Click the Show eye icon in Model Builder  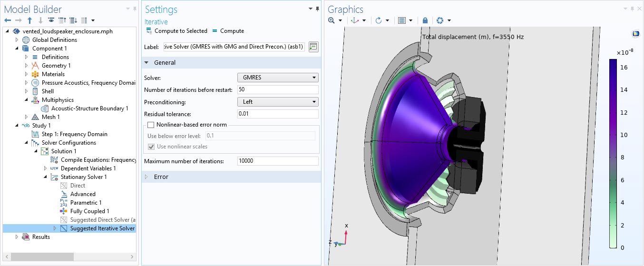(x=51, y=20)
